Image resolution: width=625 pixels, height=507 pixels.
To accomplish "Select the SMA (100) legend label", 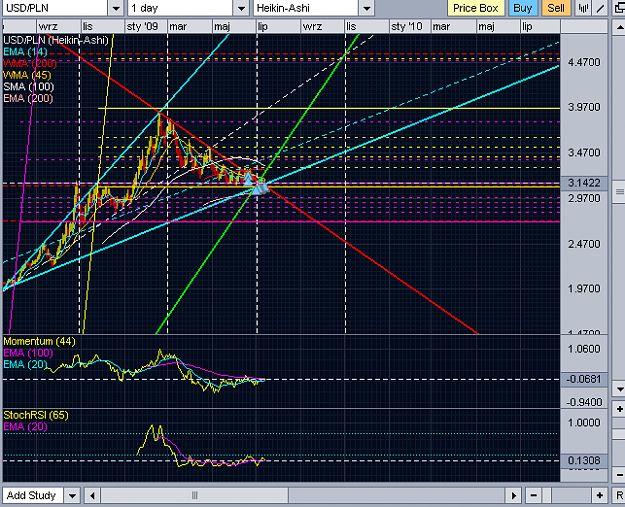I will (29, 86).
